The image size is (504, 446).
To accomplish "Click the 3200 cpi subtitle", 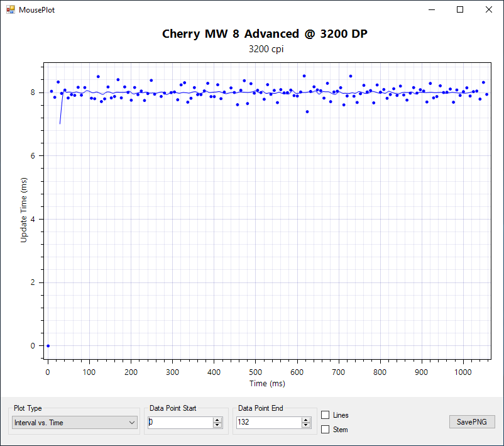I will [266, 49].
